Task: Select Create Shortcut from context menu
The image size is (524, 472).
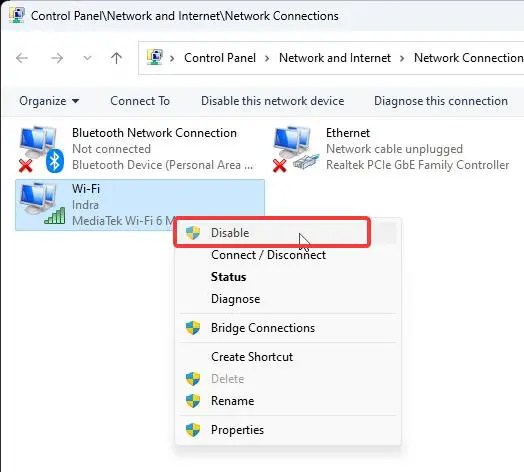Action: pyautogui.click(x=252, y=357)
